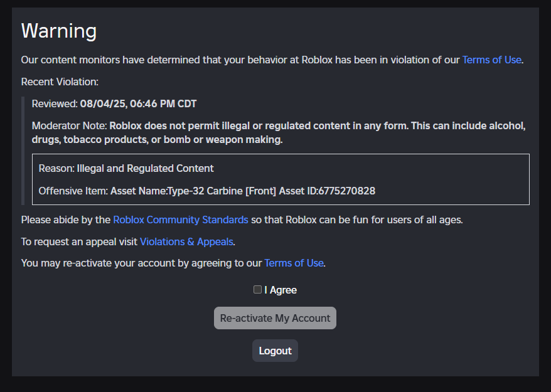Click the Reason: Illegal and Regulated Content line
This screenshot has width=551, height=392.
coord(126,168)
